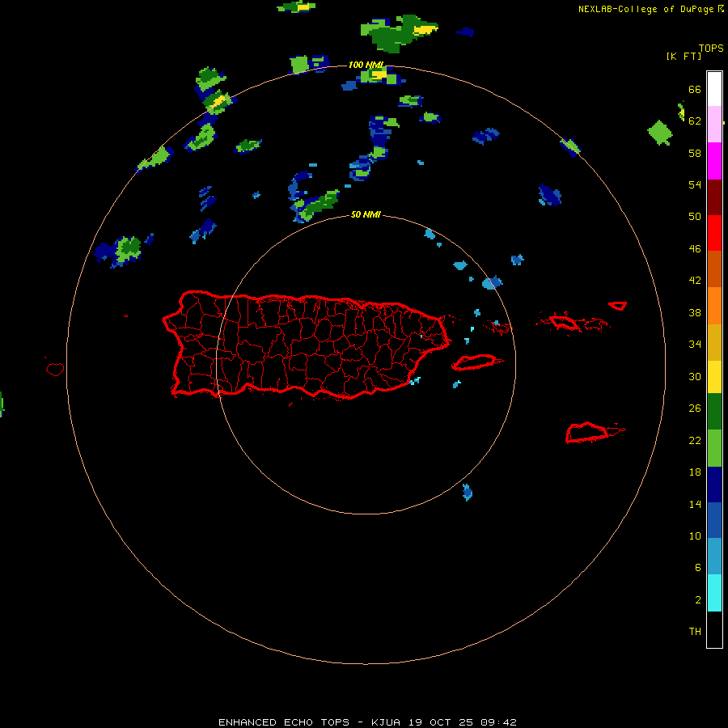Click the light pink swatch between 62 and 66
Image resolution: width=728 pixels, height=728 pixels.
click(x=714, y=125)
